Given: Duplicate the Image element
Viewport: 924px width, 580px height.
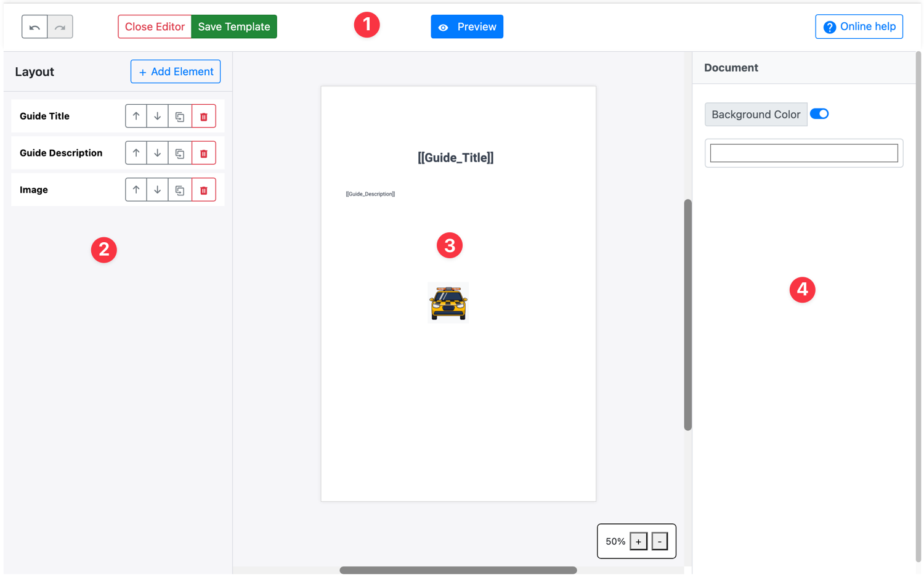Looking at the screenshot, I should pos(180,190).
